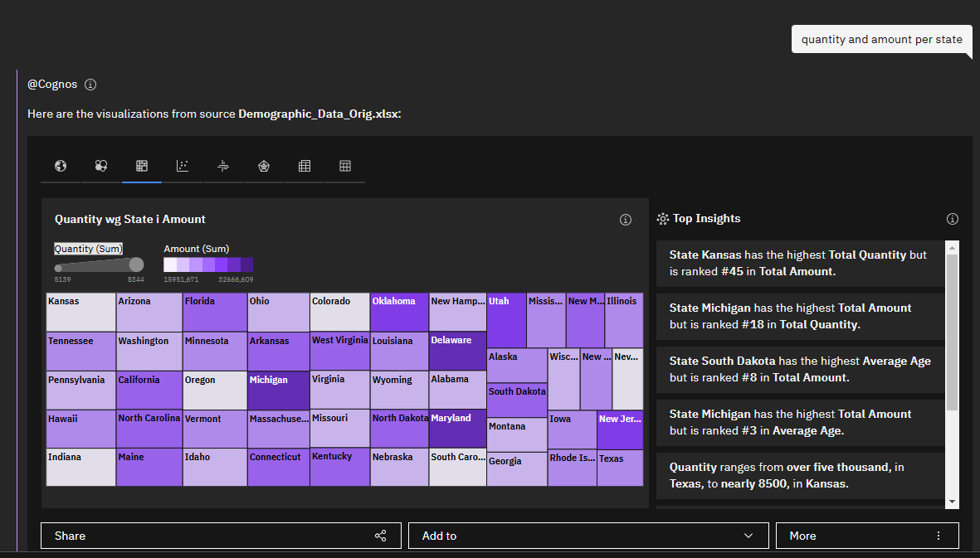Click the Top Insights sparkle icon
Screen dimensions: 980x558
tap(663, 218)
